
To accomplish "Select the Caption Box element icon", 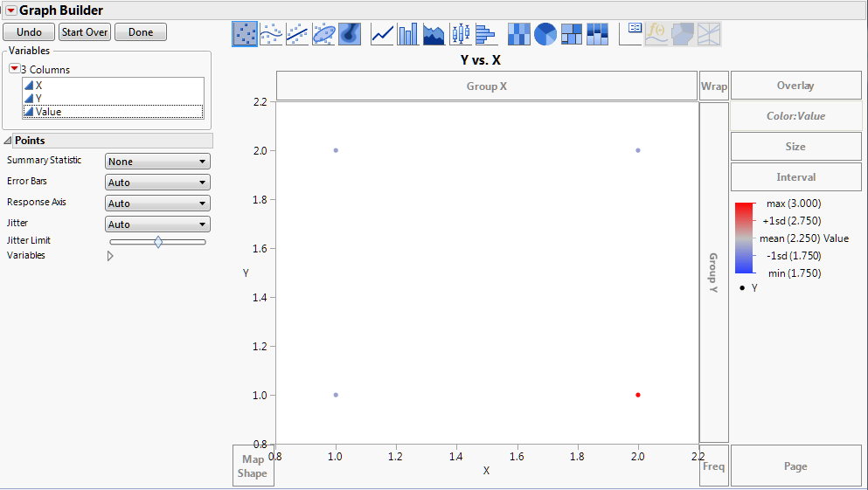I will tap(630, 34).
